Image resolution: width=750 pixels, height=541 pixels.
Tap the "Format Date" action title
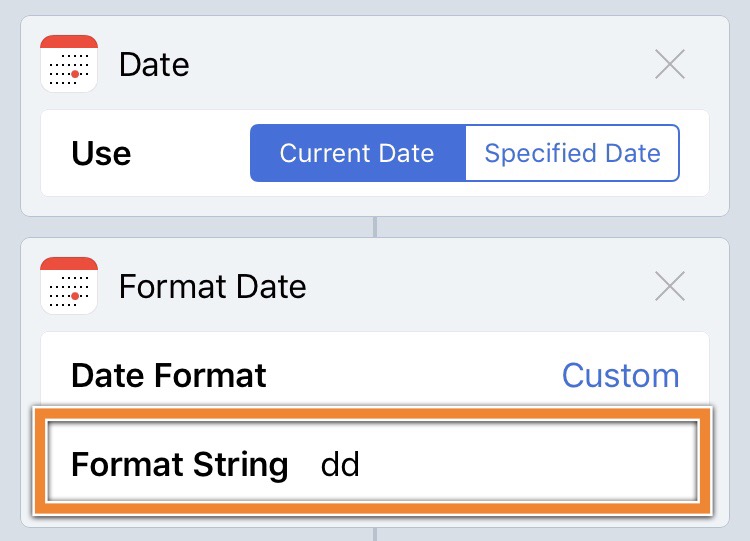[212, 287]
